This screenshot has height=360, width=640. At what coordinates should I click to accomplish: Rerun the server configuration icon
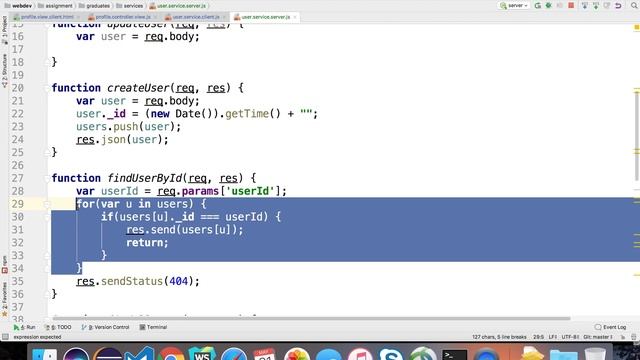point(538,6)
